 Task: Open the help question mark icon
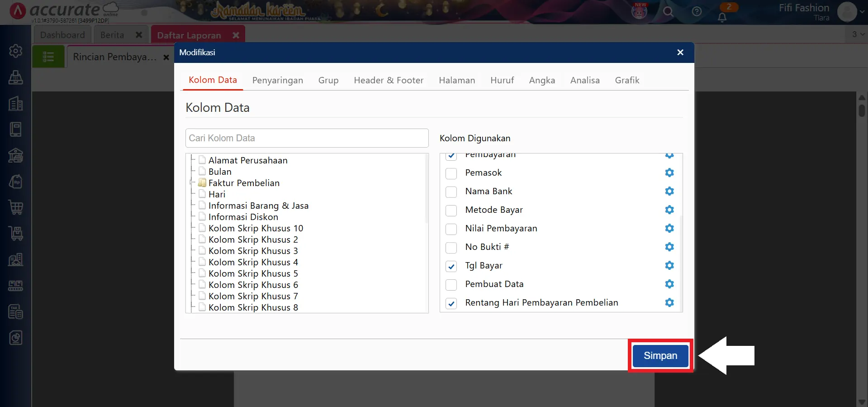click(x=697, y=12)
